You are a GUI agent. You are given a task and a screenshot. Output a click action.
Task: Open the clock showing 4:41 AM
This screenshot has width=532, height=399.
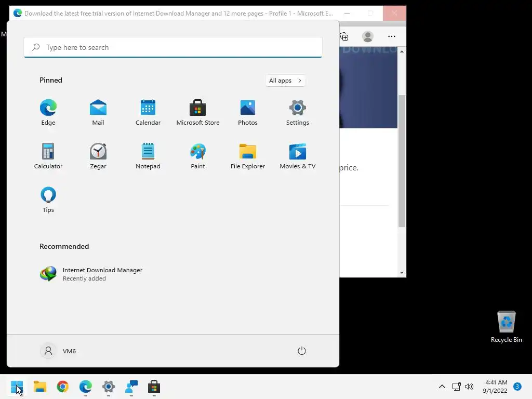pos(495,387)
